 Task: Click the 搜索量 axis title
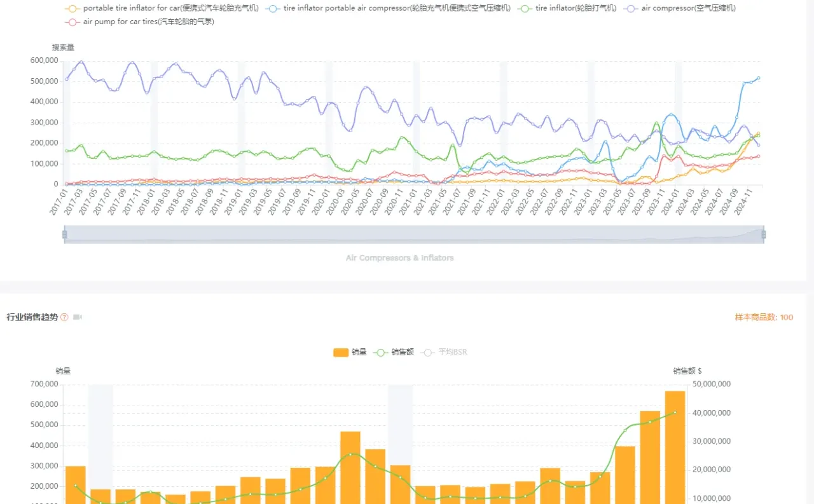pyautogui.click(x=63, y=48)
